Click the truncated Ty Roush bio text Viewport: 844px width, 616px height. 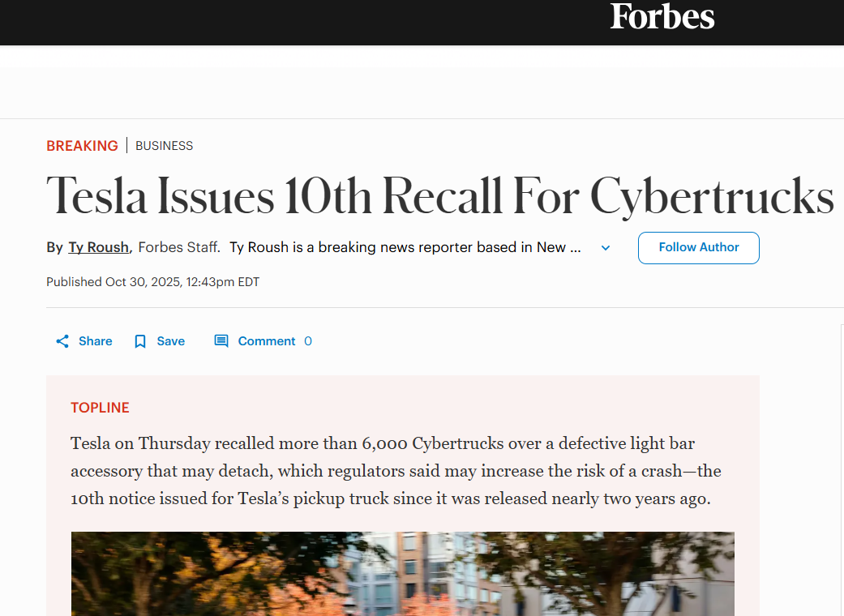pos(405,247)
